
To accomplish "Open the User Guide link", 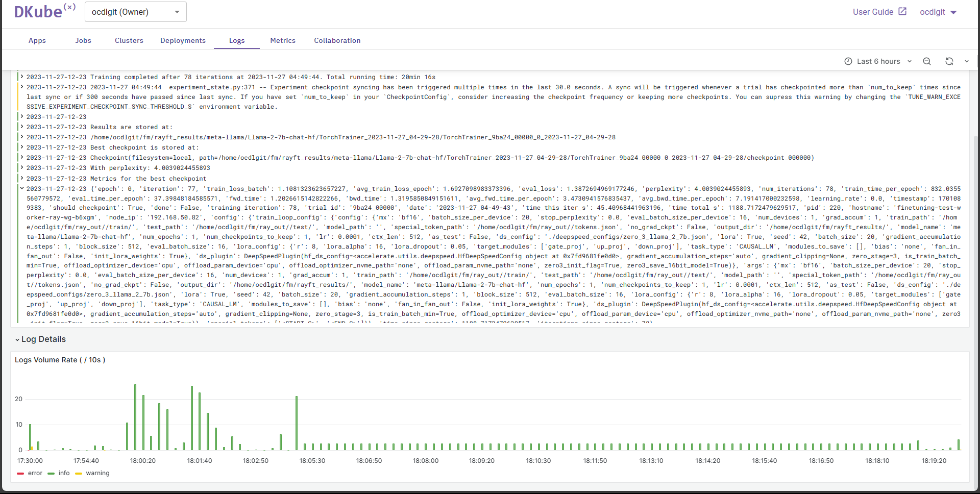I will 873,12.
